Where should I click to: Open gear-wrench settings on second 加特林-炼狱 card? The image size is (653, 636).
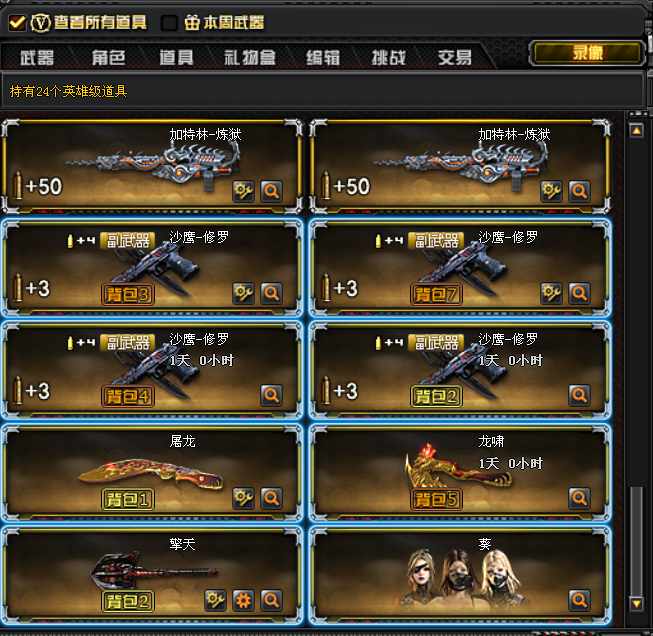(551, 191)
